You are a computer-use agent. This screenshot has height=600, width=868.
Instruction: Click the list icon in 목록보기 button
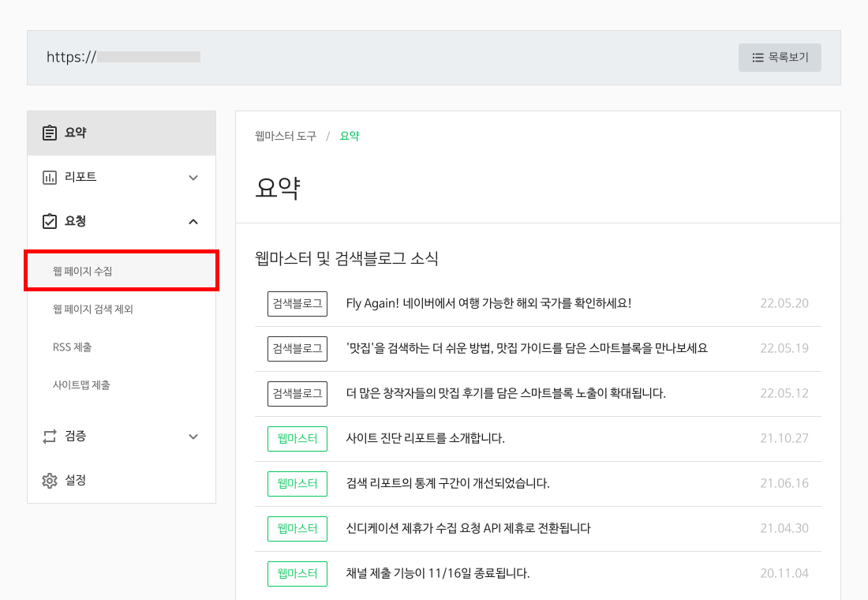click(758, 58)
